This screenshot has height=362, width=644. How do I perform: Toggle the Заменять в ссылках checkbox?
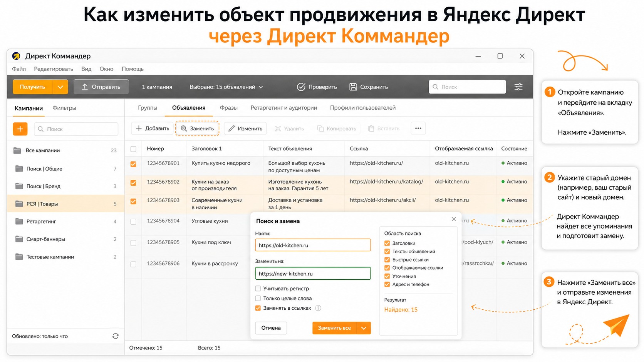(x=258, y=308)
